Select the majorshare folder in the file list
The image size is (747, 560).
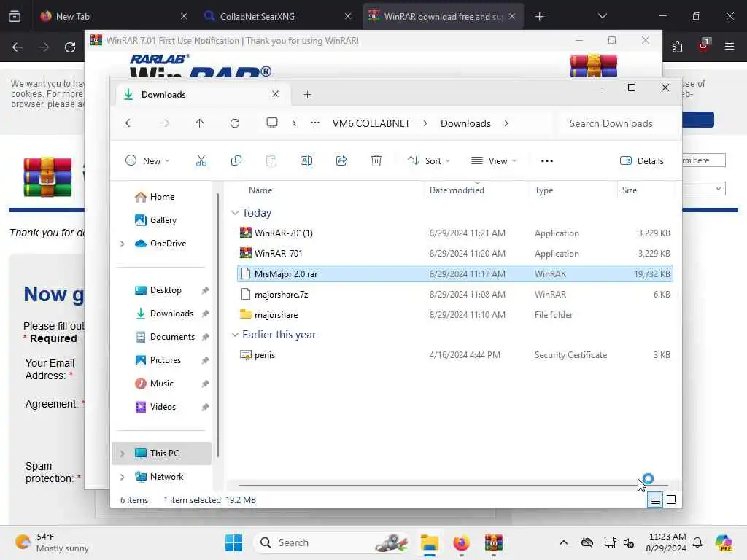(x=455, y=315)
